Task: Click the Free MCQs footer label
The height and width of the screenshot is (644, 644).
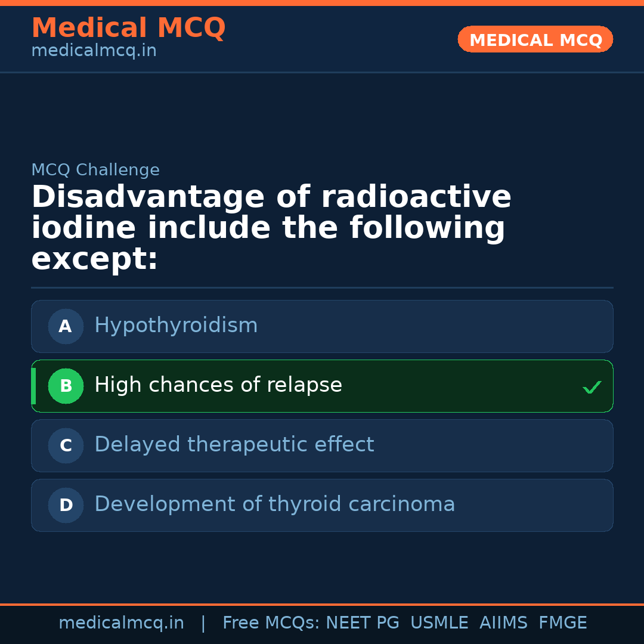Action: tap(271, 623)
